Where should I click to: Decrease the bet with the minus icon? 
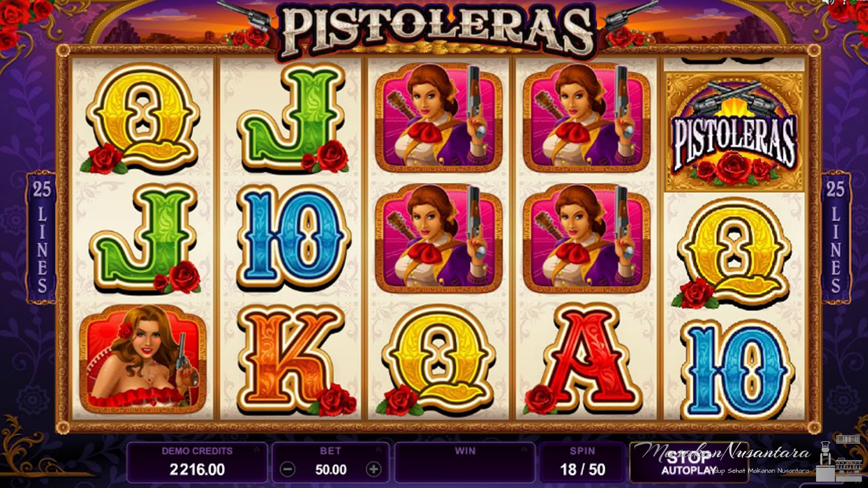[288, 469]
